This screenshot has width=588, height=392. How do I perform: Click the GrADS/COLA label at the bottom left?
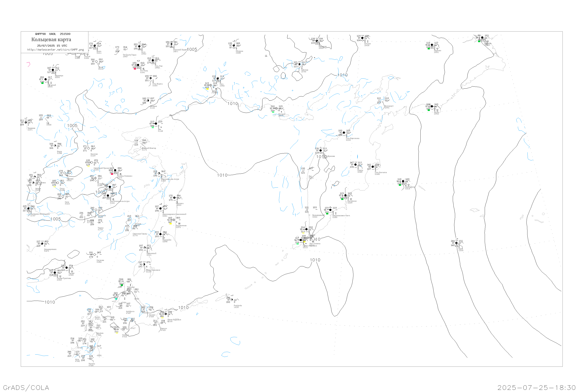point(26,387)
